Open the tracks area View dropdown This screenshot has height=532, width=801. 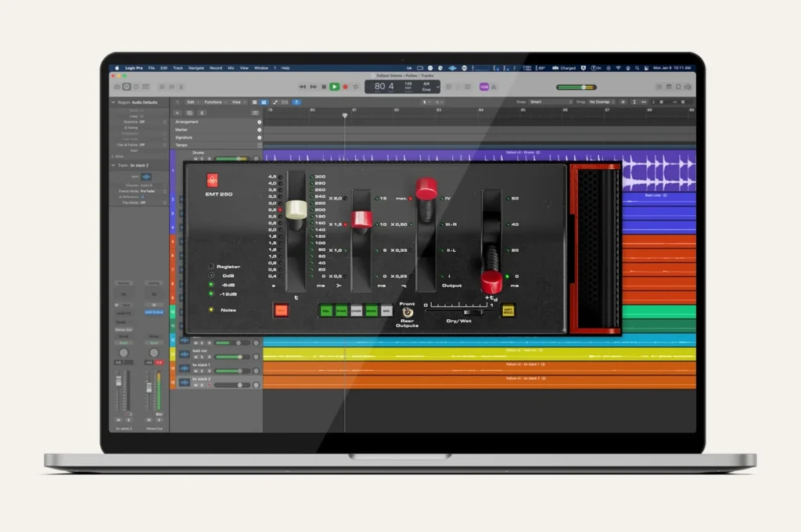pos(238,102)
